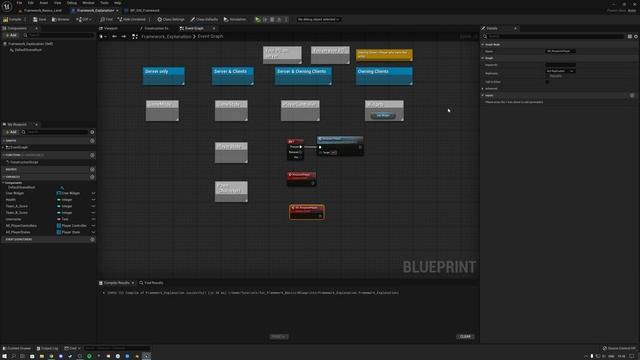Click the CLEAR button in Compiler Results

(x=465, y=337)
